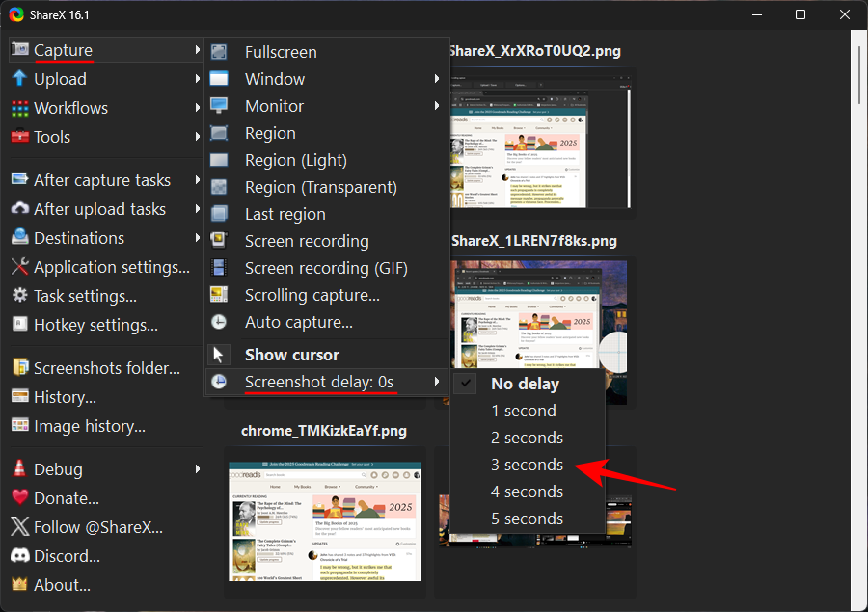
Task: Select the checked No delay option
Action: coord(525,384)
